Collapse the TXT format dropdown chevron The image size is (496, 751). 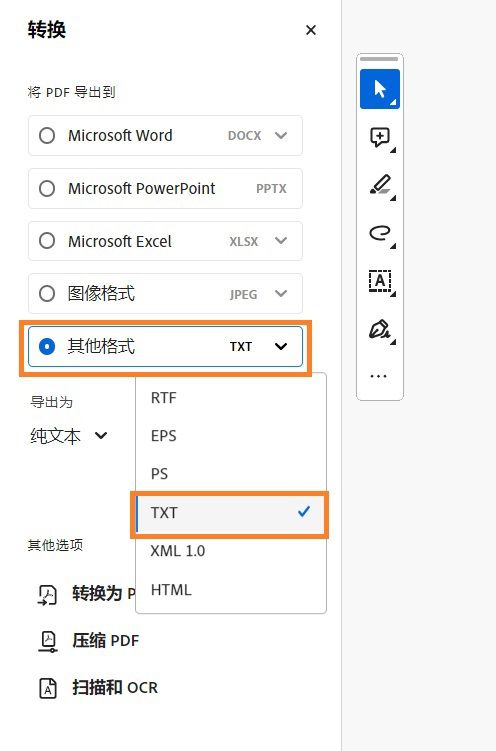(281, 346)
